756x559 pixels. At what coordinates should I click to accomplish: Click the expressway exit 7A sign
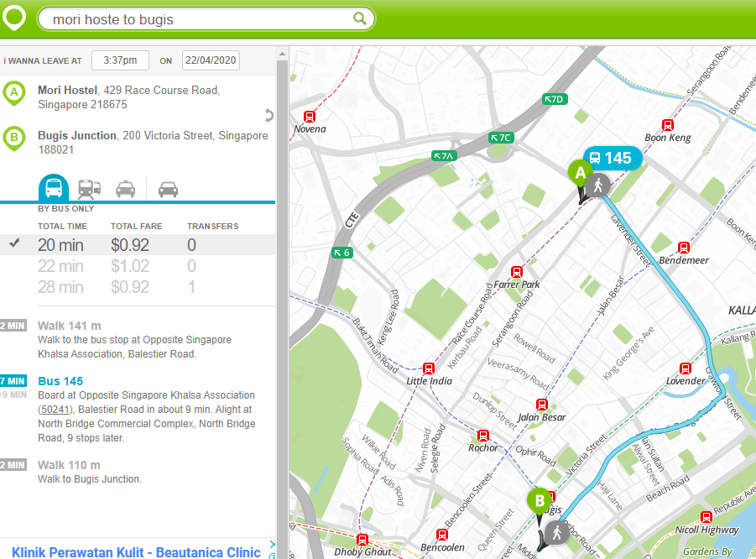[444, 156]
